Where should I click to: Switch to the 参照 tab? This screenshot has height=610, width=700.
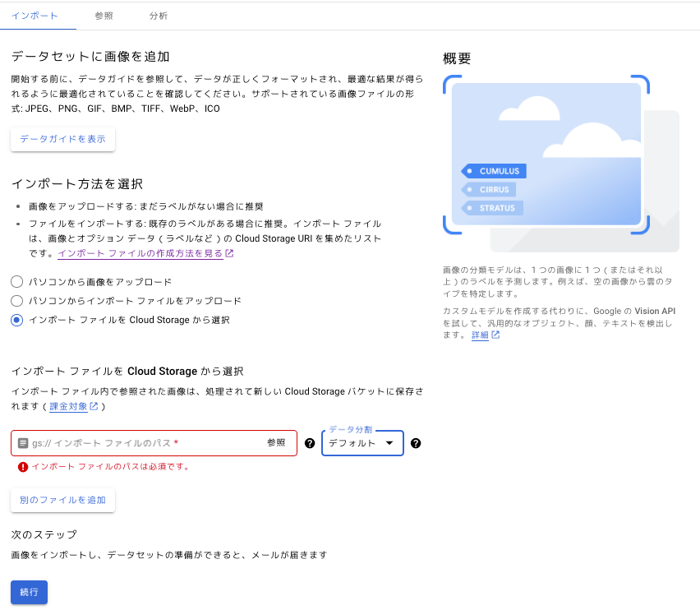[104, 16]
